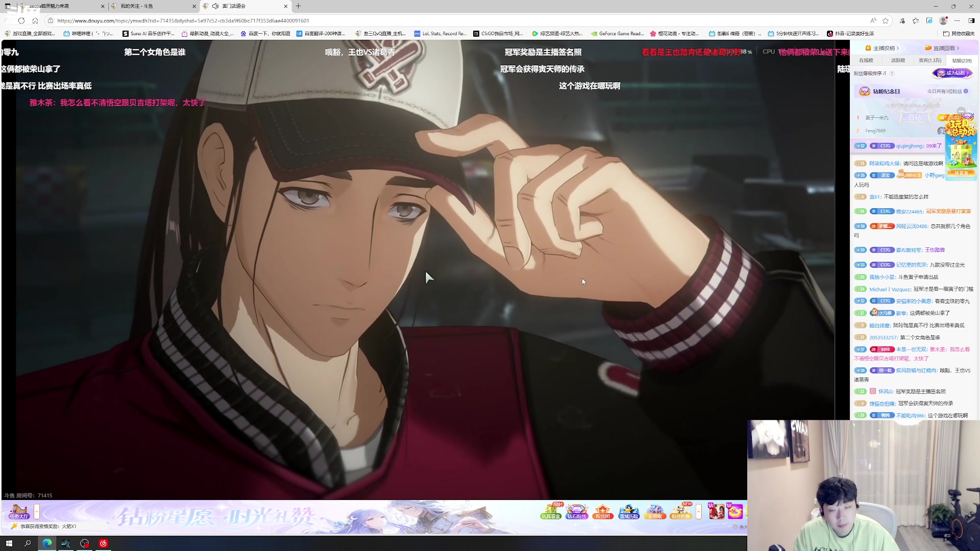Open the browser favorites list icon
Image resolution: width=980 pixels, height=551 pixels.
click(916, 20)
